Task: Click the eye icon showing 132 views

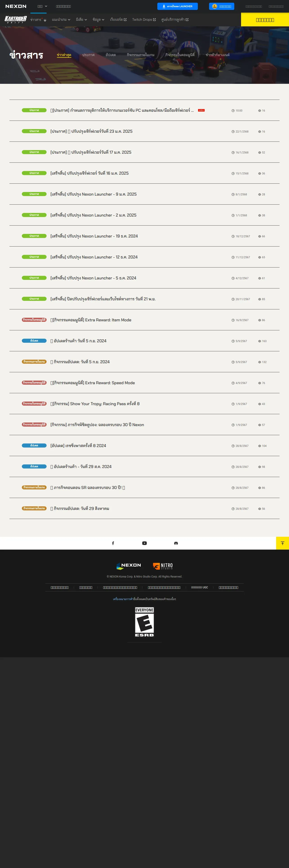Action: tap(259, 362)
